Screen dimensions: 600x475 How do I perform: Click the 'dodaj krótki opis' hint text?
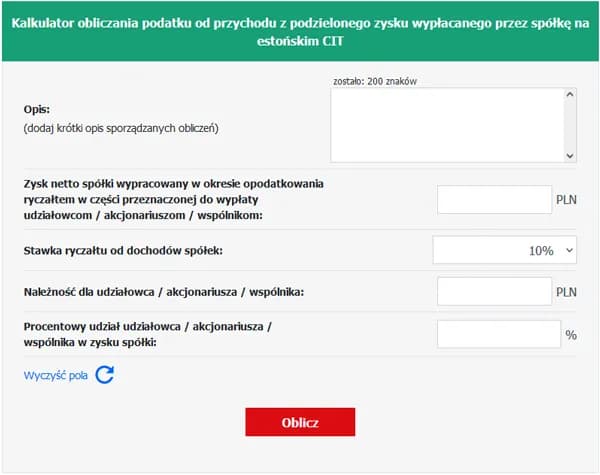coord(120,128)
